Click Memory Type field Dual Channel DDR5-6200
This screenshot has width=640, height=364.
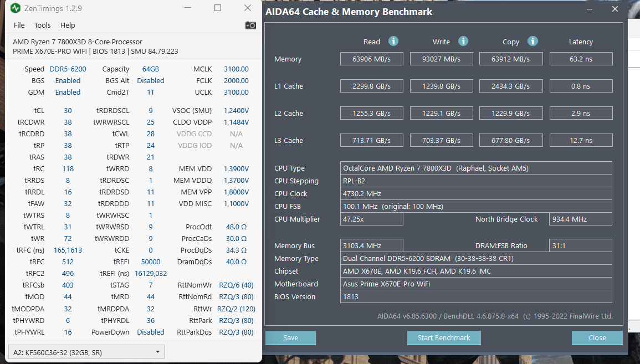(476, 258)
